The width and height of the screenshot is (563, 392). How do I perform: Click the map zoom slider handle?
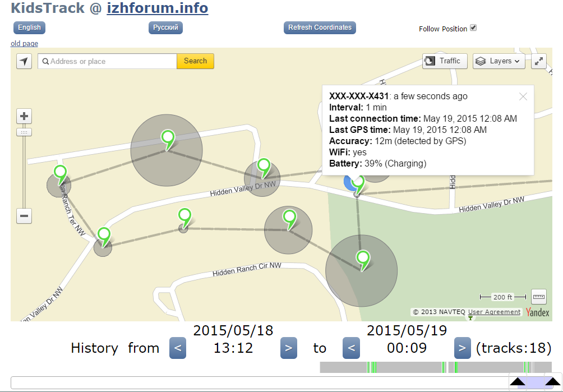click(x=24, y=132)
